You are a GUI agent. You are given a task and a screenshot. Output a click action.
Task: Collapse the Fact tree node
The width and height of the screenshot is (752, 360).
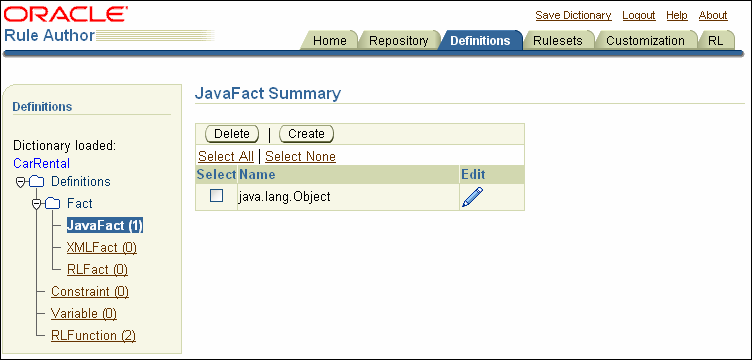tap(36, 205)
